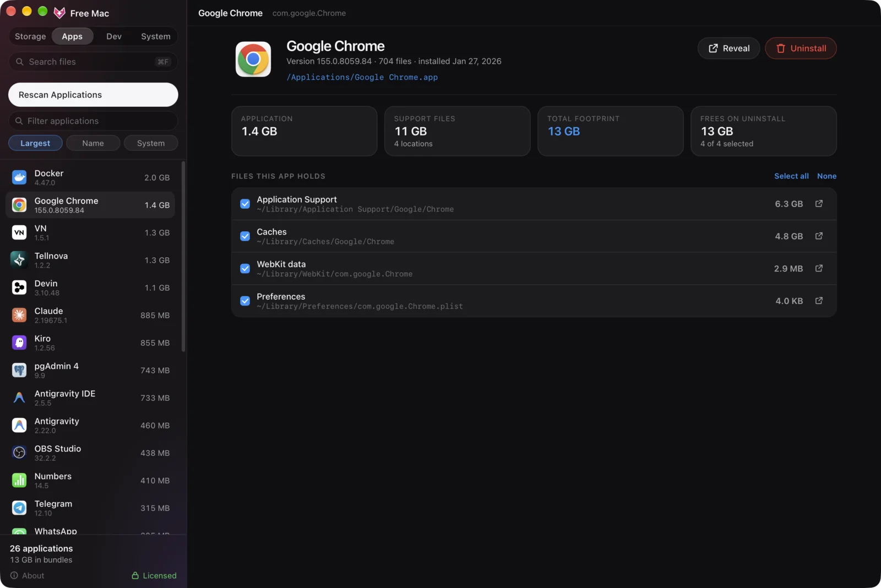Click the OBS Studio icon
Image resolution: width=881 pixels, height=588 pixels.
coord(19,453)
